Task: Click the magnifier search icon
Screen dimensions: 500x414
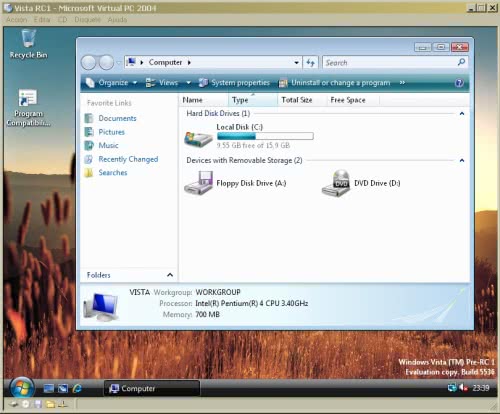Action: click(461, 62)
